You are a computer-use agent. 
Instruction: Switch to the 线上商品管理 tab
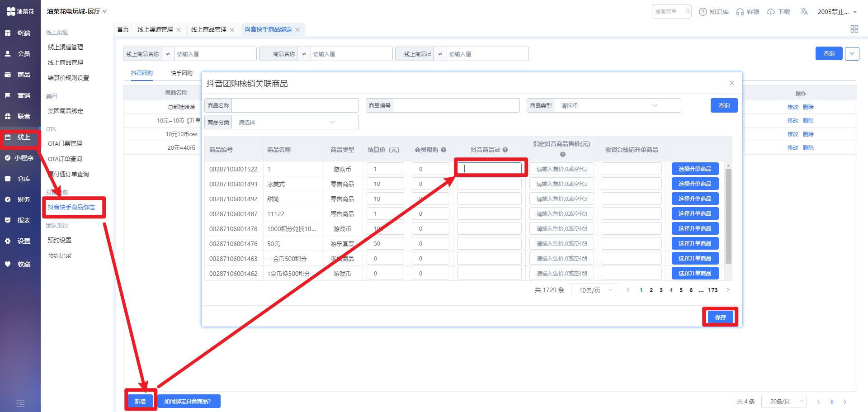[209, 29]
